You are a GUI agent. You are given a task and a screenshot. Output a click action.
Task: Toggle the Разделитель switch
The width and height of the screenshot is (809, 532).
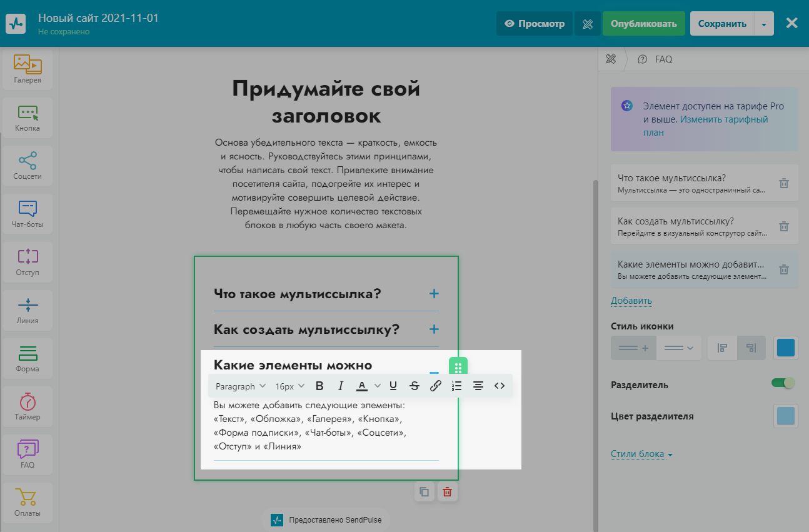click(x=783, y=383)
